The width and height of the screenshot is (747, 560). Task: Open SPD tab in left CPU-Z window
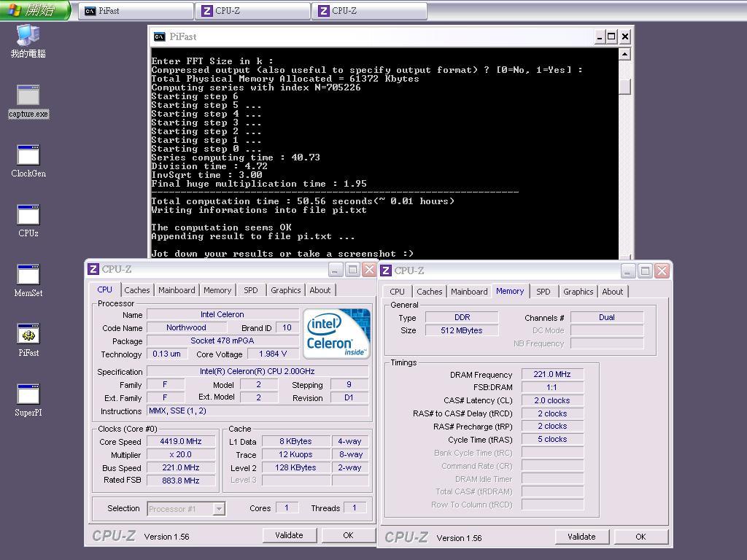pos(251,290)
